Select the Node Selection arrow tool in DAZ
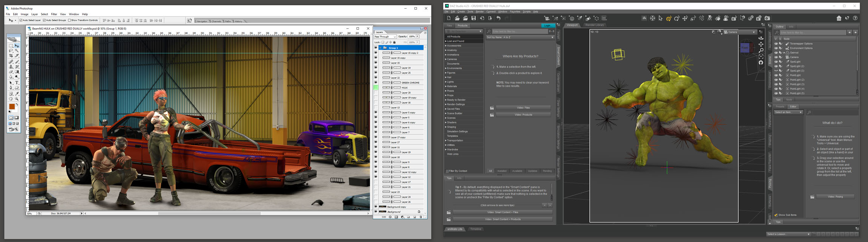 click(661, 18)
